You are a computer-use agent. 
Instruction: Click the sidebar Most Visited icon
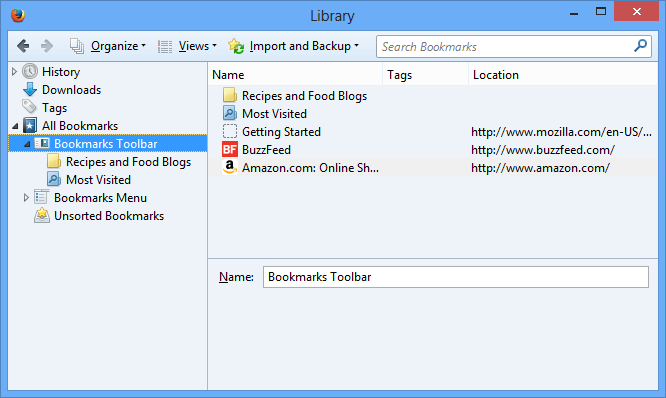point(54,179)
